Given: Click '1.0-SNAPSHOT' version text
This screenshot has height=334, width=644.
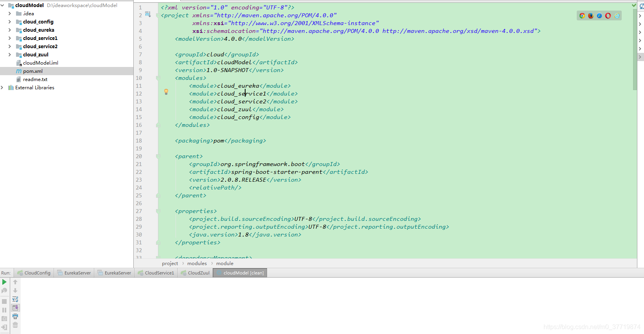Looking at the screenshot, I should (x=228, y=70).
